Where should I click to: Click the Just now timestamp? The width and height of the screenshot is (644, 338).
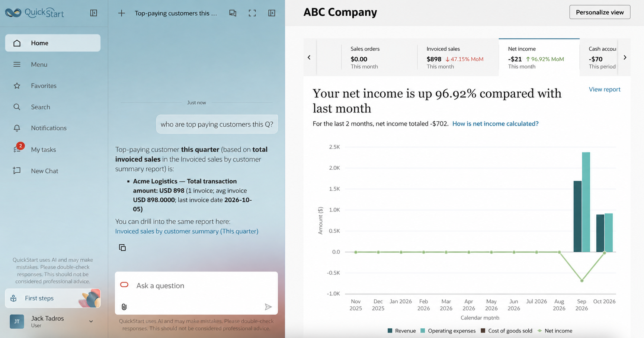(x=196, y=102)
